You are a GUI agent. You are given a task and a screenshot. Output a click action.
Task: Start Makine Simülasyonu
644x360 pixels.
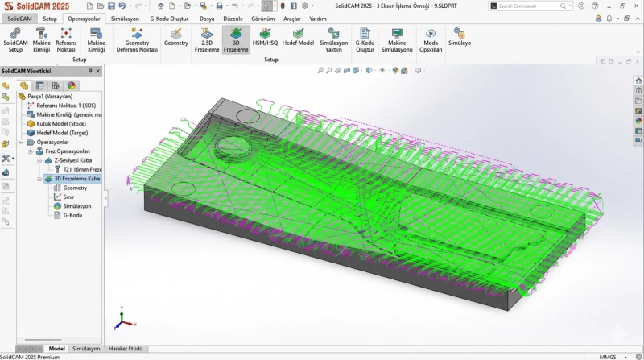click(397, 39)
